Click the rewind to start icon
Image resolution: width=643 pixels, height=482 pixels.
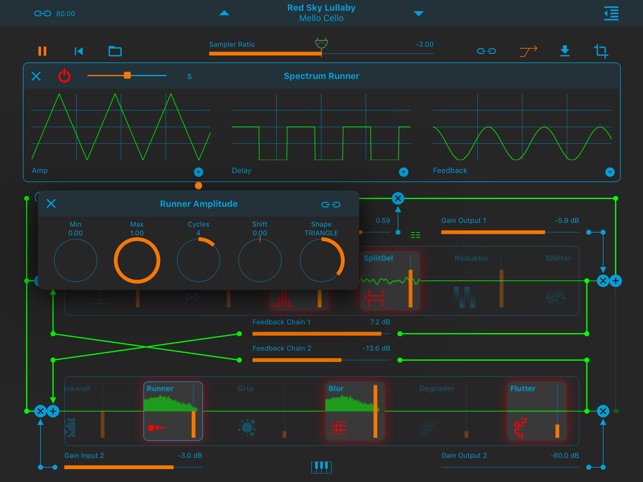coord(79,51)
